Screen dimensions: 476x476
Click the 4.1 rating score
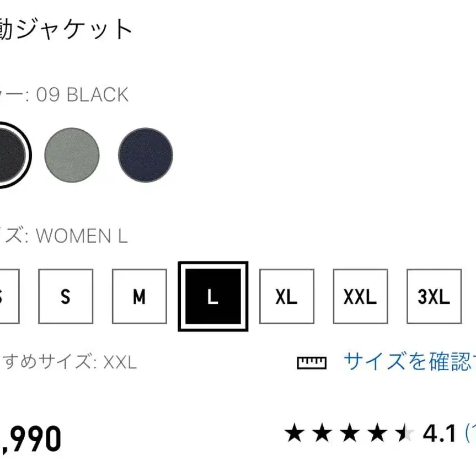(x=439, y=434)
